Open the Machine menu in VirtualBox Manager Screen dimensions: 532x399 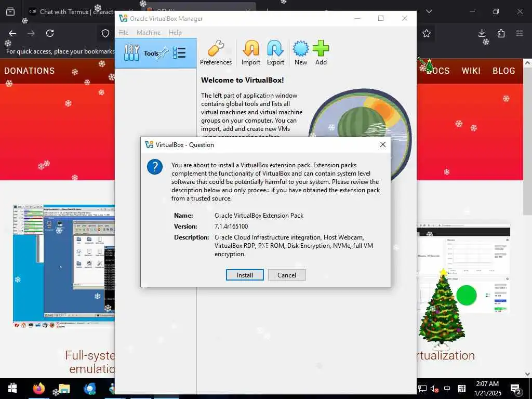(149, 33)
